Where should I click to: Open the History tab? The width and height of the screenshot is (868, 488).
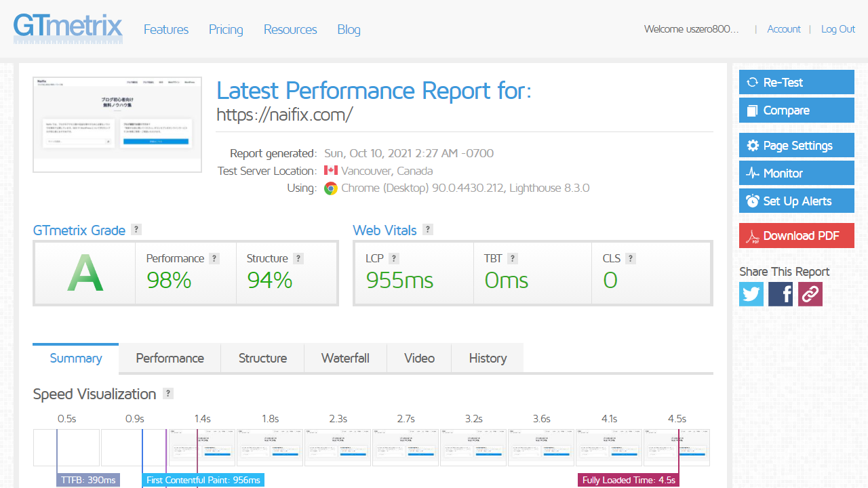click(x=488, y=358)
